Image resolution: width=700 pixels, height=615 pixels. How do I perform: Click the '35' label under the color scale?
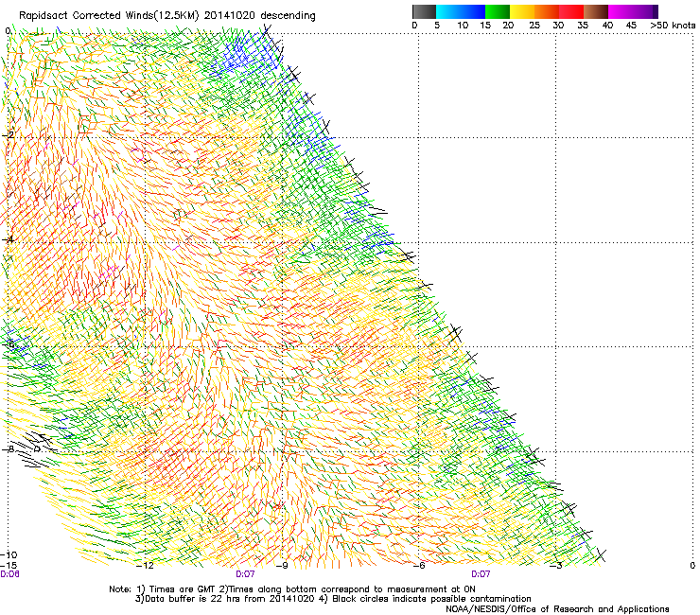[583, 26]
